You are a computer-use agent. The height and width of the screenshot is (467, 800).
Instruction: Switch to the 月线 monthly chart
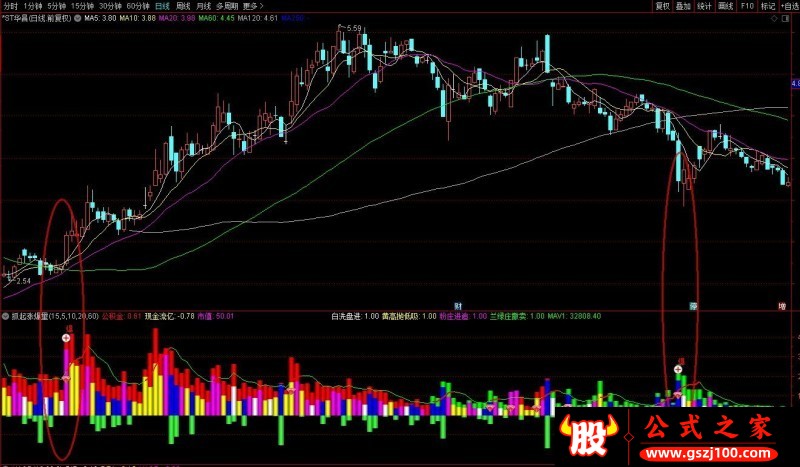click(x=204, y=6)
